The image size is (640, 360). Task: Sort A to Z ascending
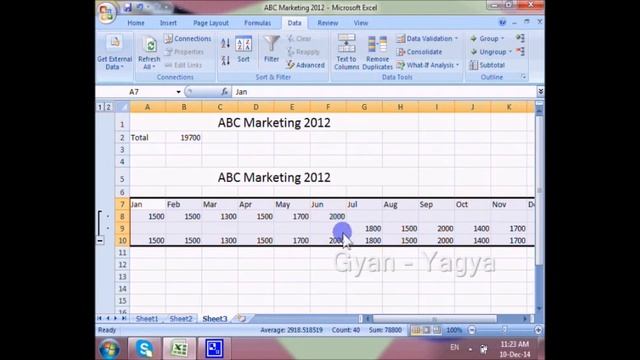pos(225,43)
